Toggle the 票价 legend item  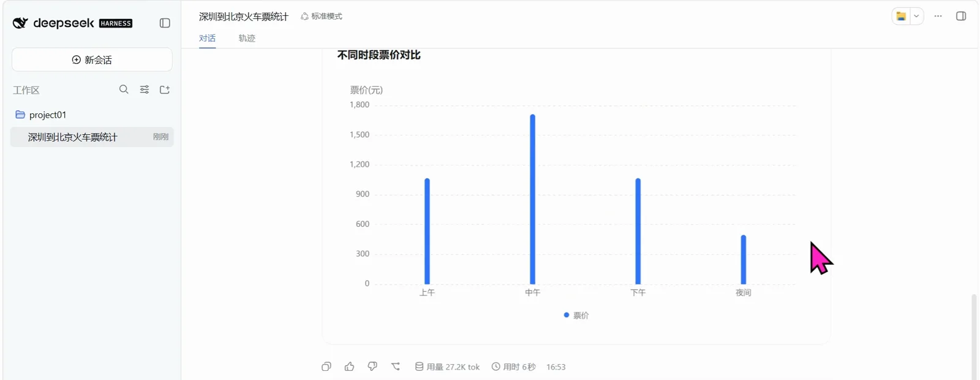576,315
